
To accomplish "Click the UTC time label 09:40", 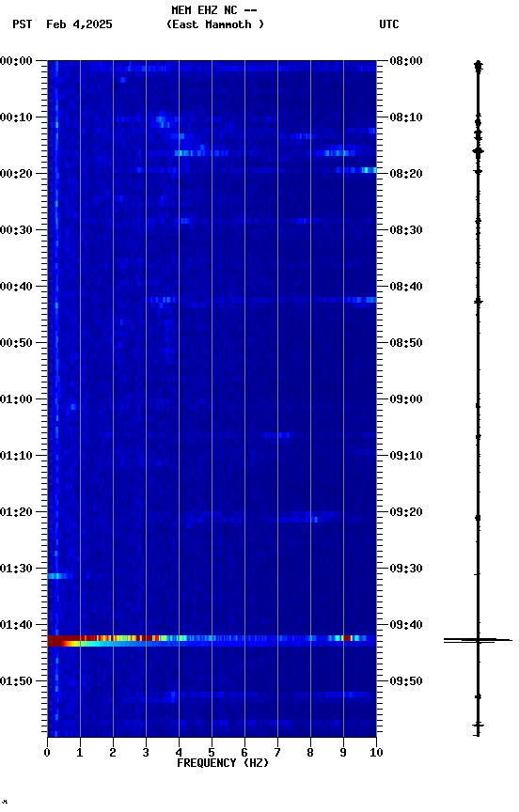I will tap(406, 625).
